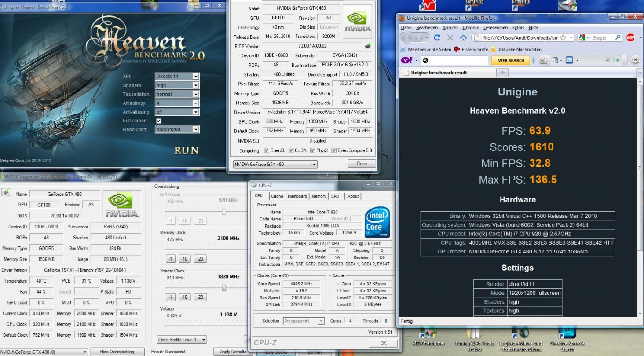The image size is (644, 356).
Task: Open the Adblock Plus ABP icon
Action: [x=630, y=38]
